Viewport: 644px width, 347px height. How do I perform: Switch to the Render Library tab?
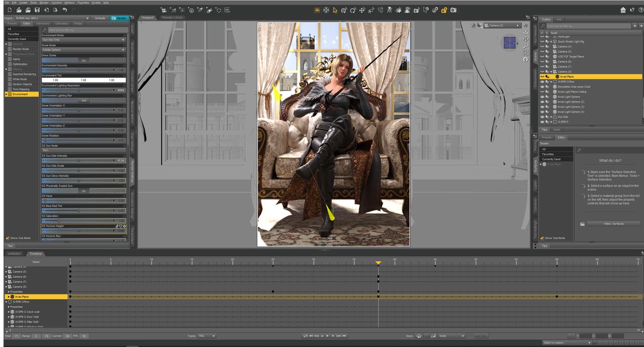point(172,18)
